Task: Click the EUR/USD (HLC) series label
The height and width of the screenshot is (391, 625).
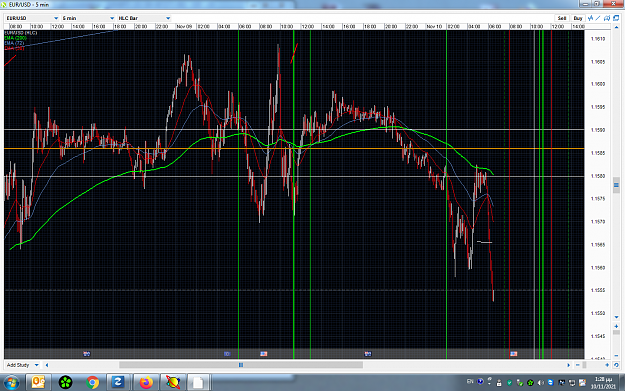Action: tap(21, 33)
